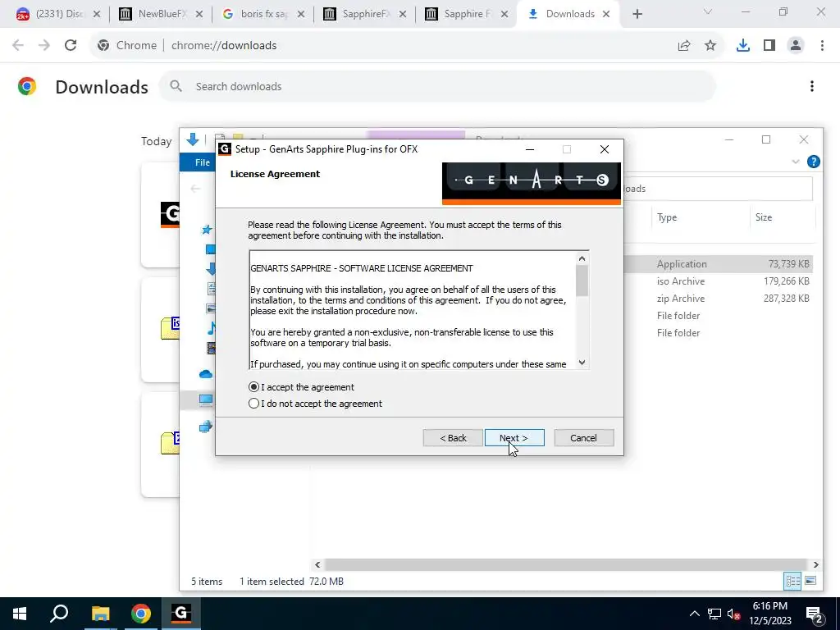Image resolution: width=840 pixels, height=630 pixels.
Task: Select the Application row in file list
Action: point(718,264)
